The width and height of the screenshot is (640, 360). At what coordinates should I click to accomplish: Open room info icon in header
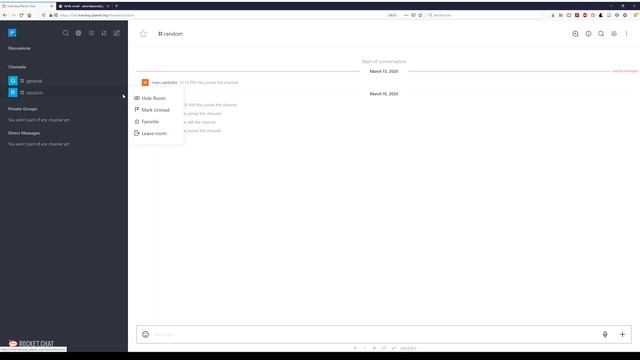click(588, 34)
